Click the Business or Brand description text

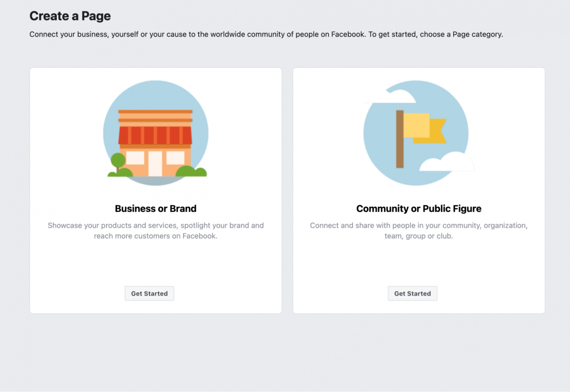point(155,230)
